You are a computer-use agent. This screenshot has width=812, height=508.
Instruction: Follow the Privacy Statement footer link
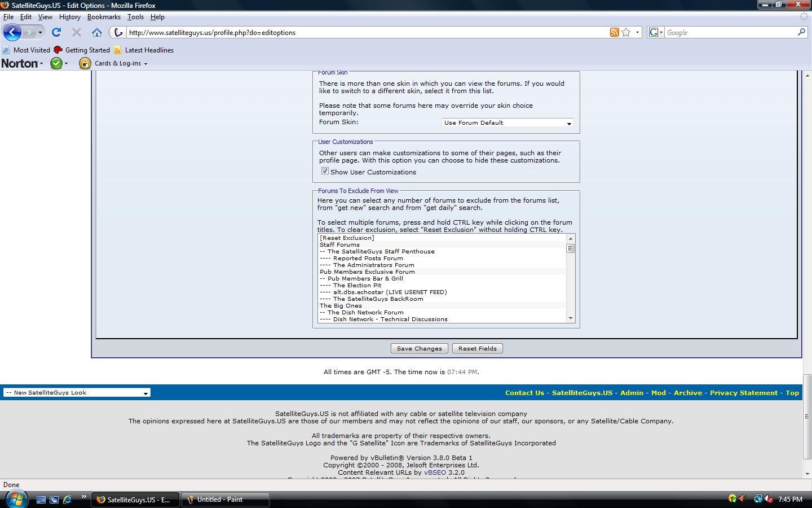(x=743, y=393)
